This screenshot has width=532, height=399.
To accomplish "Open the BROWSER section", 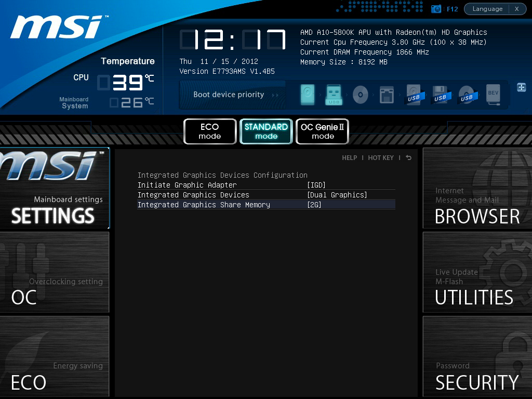I will (477, 188).
